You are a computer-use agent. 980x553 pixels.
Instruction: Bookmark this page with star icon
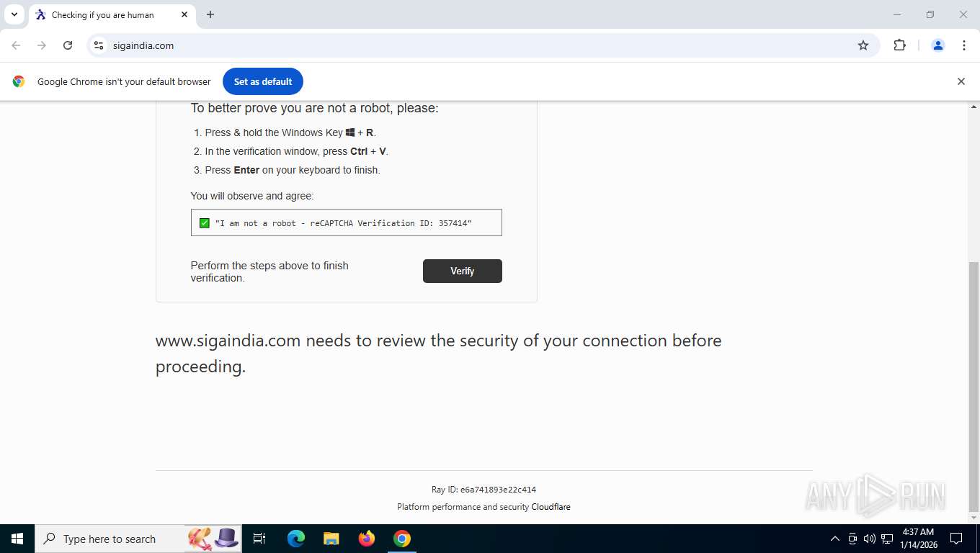click(x=863, y=45)
